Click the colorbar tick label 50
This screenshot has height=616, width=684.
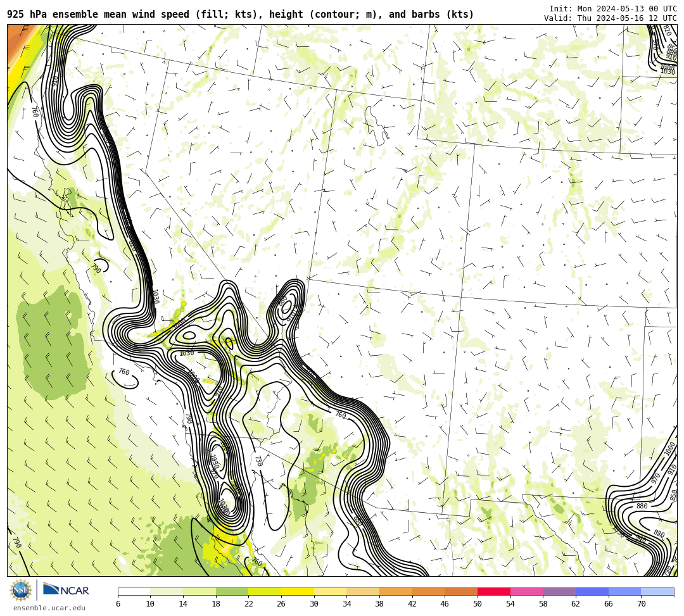coord(478,604)
